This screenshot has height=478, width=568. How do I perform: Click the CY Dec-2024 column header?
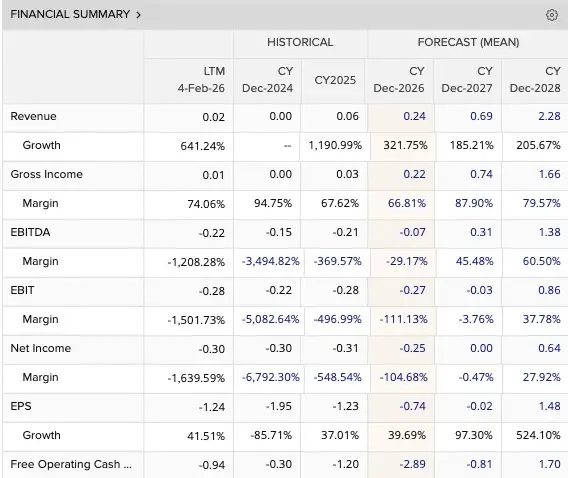(267, 80)
